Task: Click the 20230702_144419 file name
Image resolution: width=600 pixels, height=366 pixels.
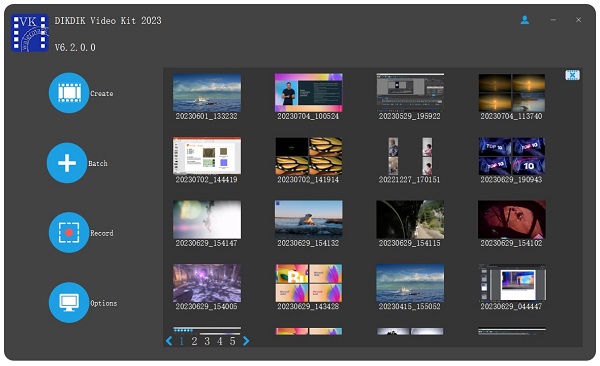Action: coord(207,180)
